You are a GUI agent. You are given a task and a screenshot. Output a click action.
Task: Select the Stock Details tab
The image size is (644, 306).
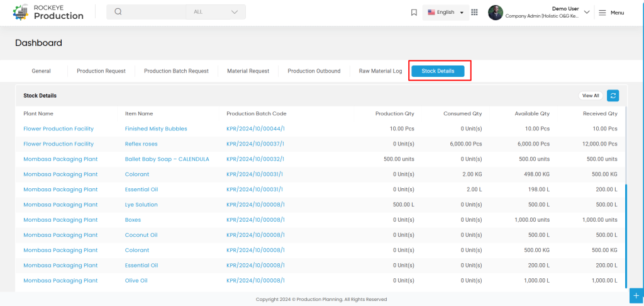click(x=438, y=71)
